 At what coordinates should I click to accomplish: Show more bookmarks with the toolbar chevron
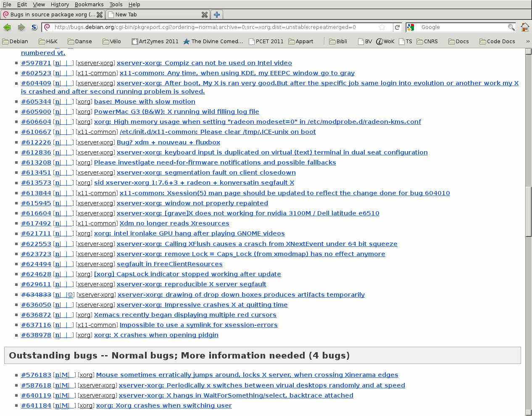coord(528,42)
